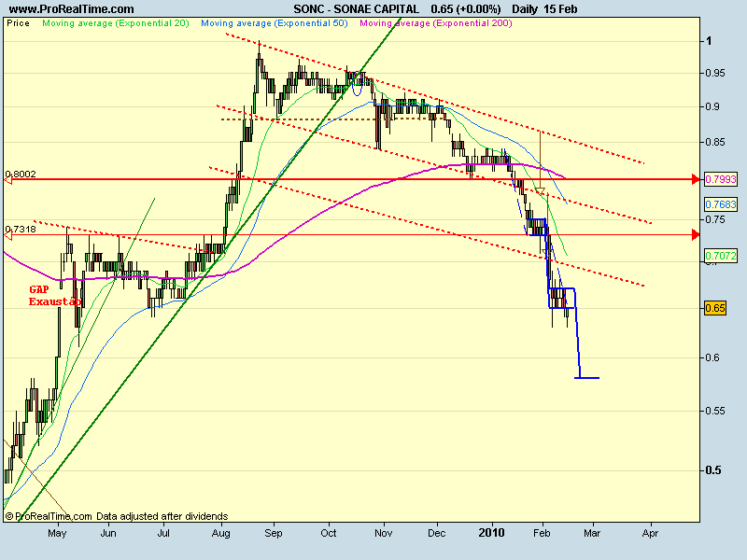Click the left hollow arrow at 0.7318

[x=7, y=235]
